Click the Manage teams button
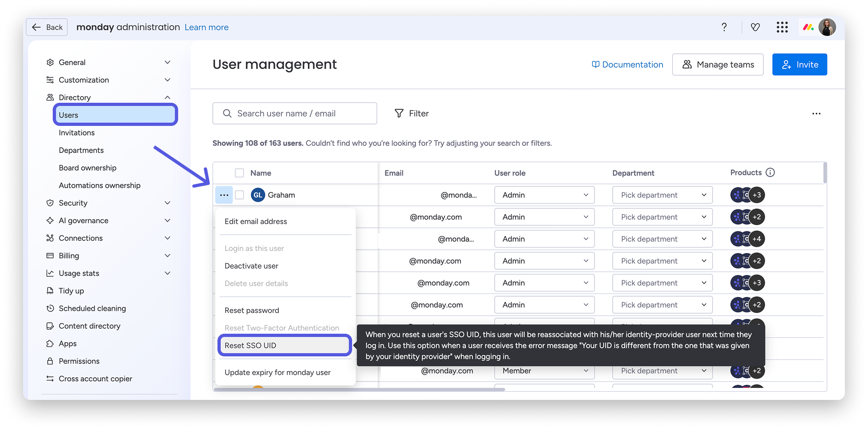The width and height of the screenshot is (868, 430). pyautogui.click(x=718, y=65)
